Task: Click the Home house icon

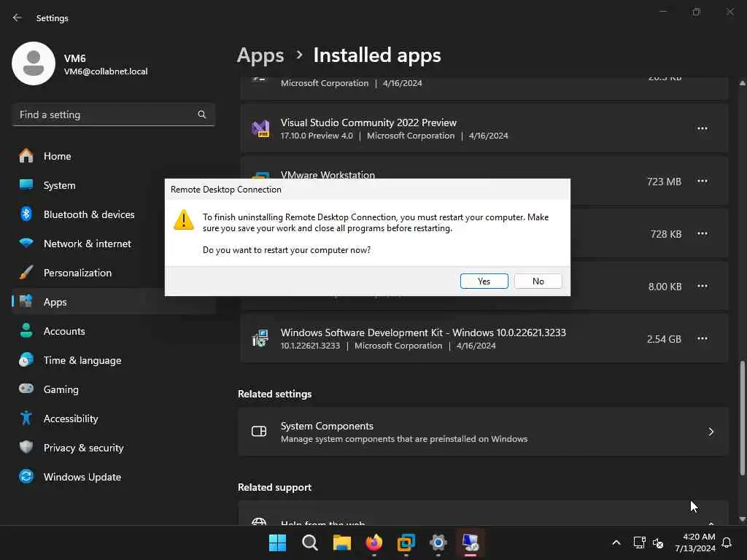Action: click(x=26, y=156)
